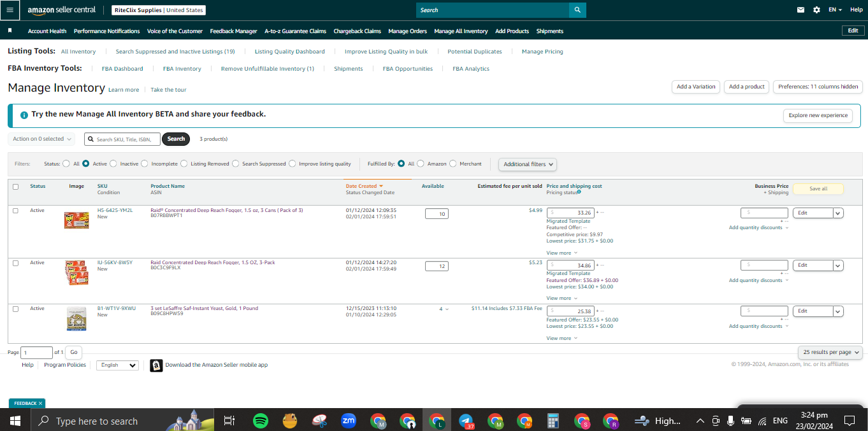
Task: Open the EN language dropdown in header
Action: click(x=835, y=10)
